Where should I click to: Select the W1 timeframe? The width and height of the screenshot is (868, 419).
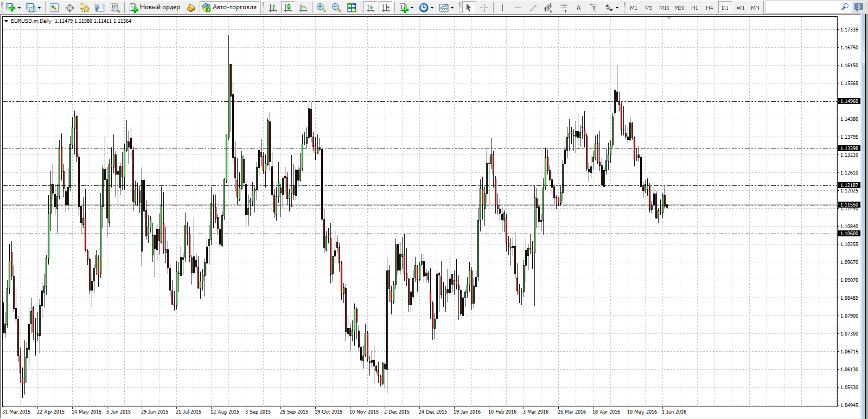740,8
